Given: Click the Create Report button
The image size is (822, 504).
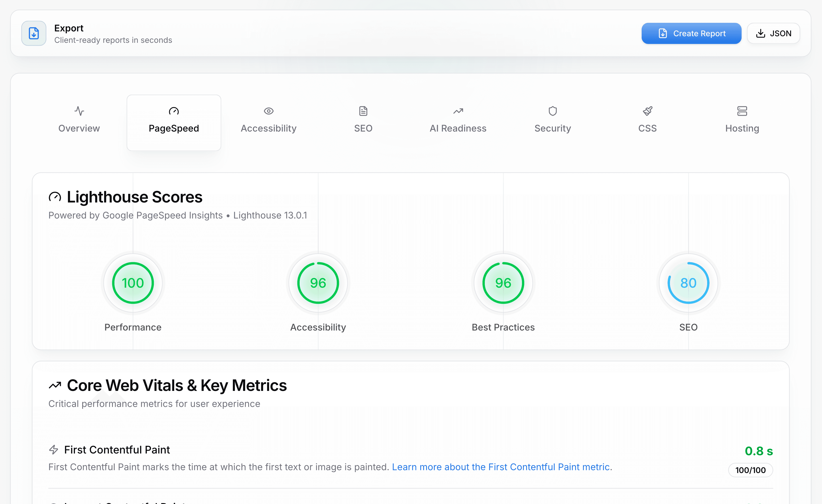Looking at the screenshot, I should click(691, 33).
